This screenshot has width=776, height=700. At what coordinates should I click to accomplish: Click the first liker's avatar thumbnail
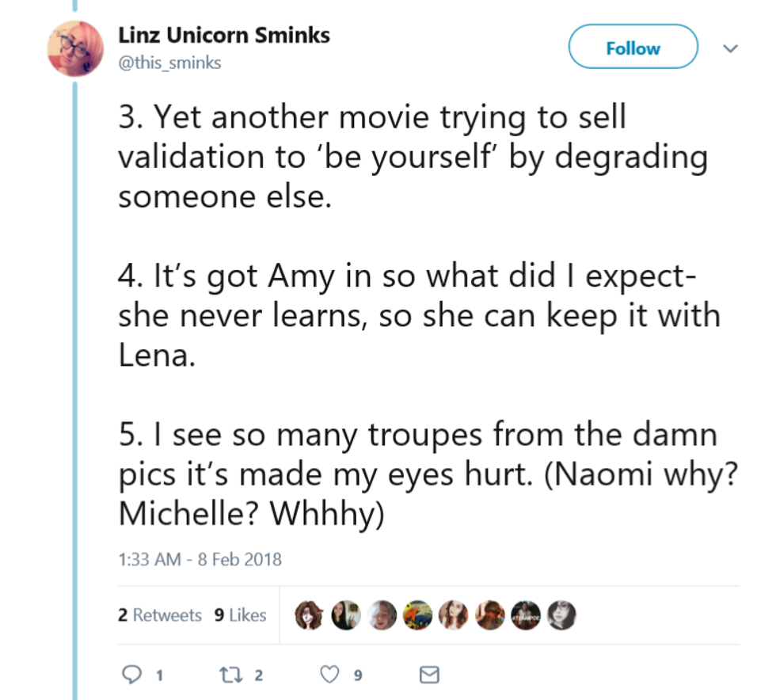(307, 614)
